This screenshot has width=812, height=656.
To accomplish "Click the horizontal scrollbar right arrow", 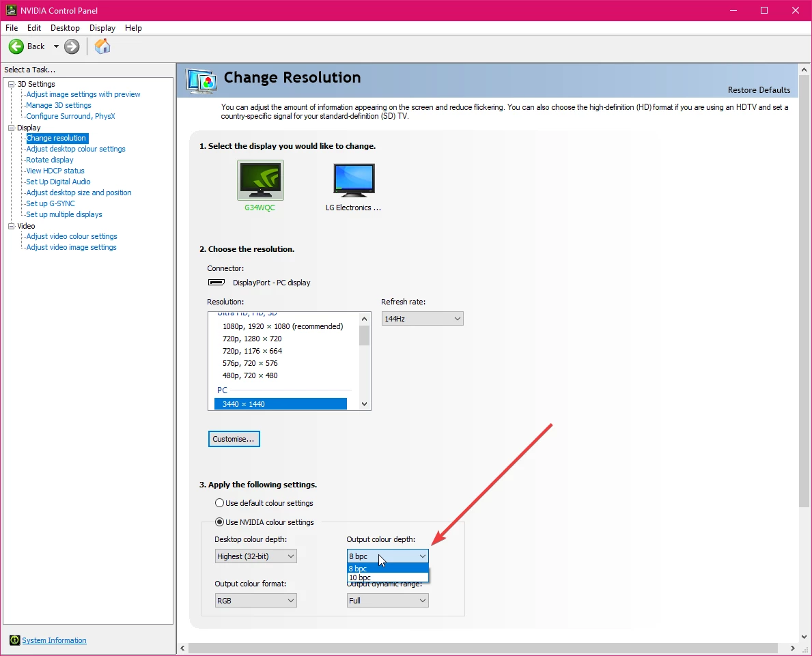I will [x=792, y=648].
